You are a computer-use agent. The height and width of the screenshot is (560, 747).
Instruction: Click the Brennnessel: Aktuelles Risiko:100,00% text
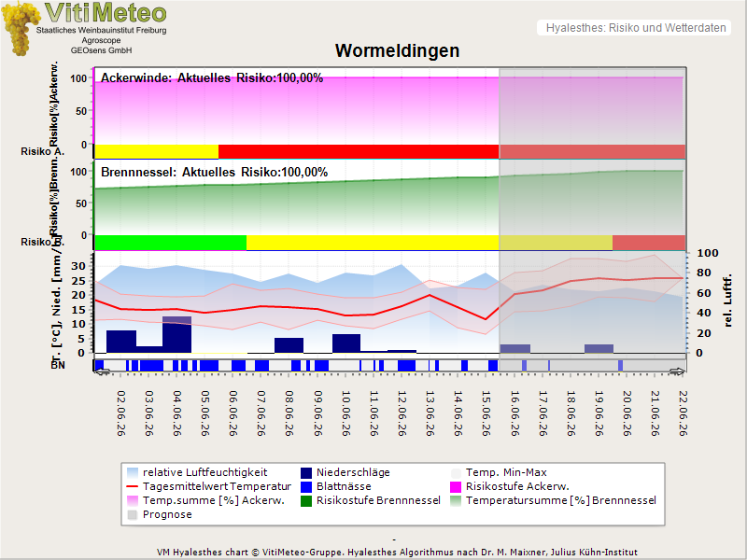pyautogui.click(x=215, y=172)
